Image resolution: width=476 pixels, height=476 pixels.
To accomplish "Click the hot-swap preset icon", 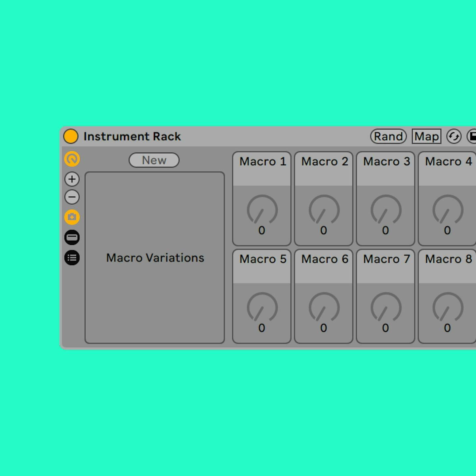I will (x=454, y=136).
